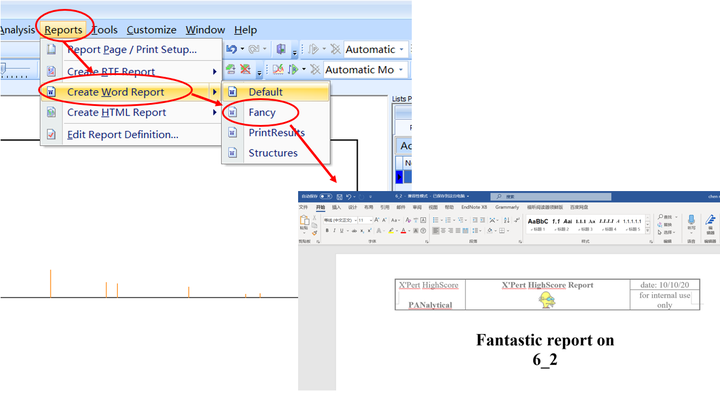Screen dimensions: 720x400
Task: Click the red font color swatch
Action: [403, 231]
